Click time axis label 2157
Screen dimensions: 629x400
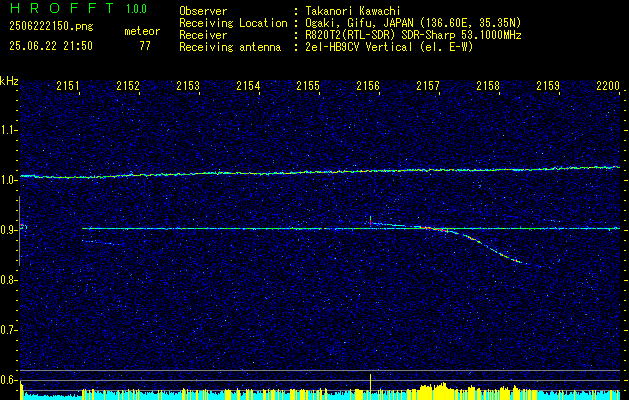(x=428, y=86)
